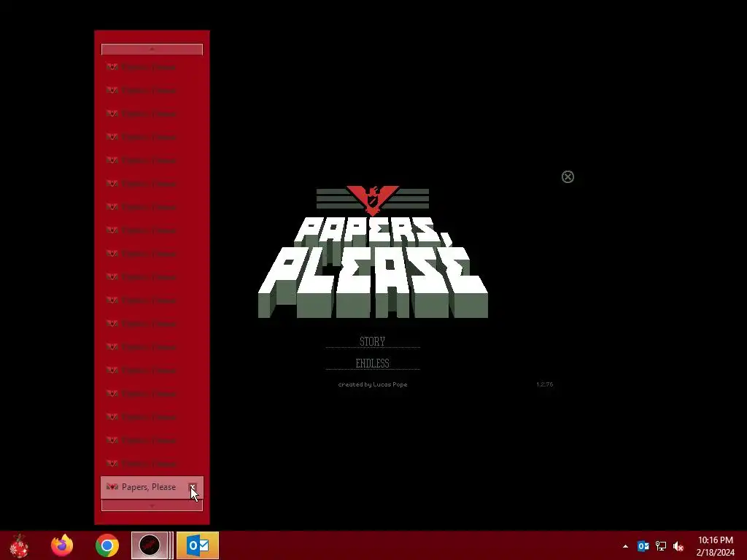Open Outlook from the taskbar
Image resolution: width=747 pixels, height=560 pixels.
(198, 545)
